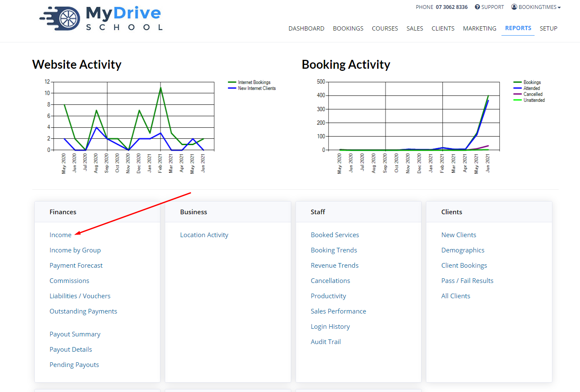This screenshot has width=580, height=392.
Task: Open the Bookings menu
Action: coord(348,28)
